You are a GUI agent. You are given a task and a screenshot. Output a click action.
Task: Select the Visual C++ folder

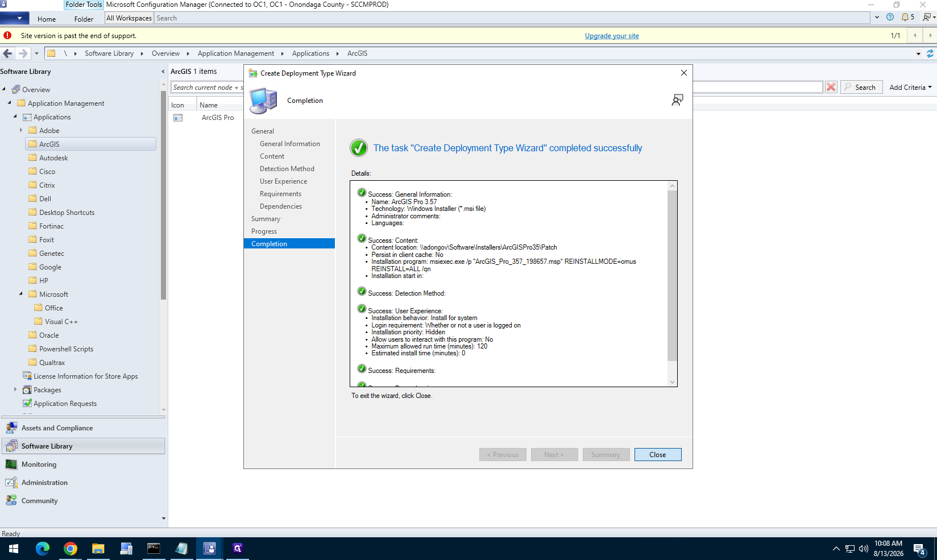coord(61,322)
